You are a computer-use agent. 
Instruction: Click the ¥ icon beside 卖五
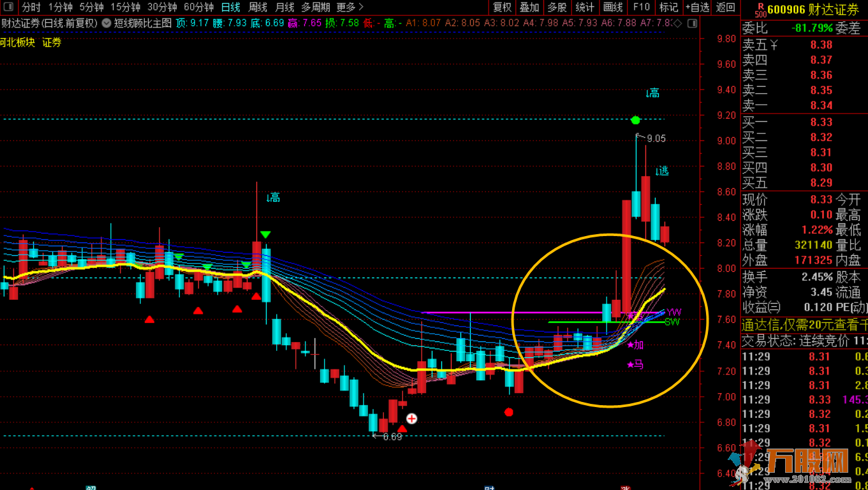pyautogui.click(x=774, y=45)
